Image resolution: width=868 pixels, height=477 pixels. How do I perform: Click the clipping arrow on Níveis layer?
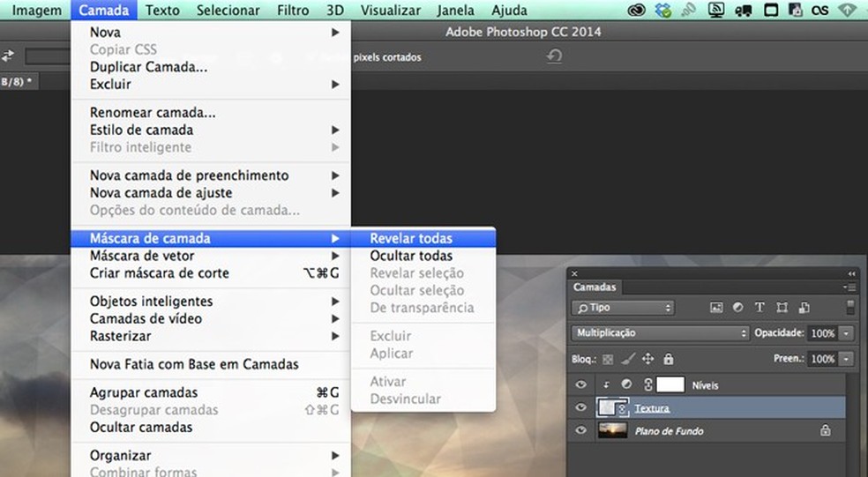[x=606, y=385]
